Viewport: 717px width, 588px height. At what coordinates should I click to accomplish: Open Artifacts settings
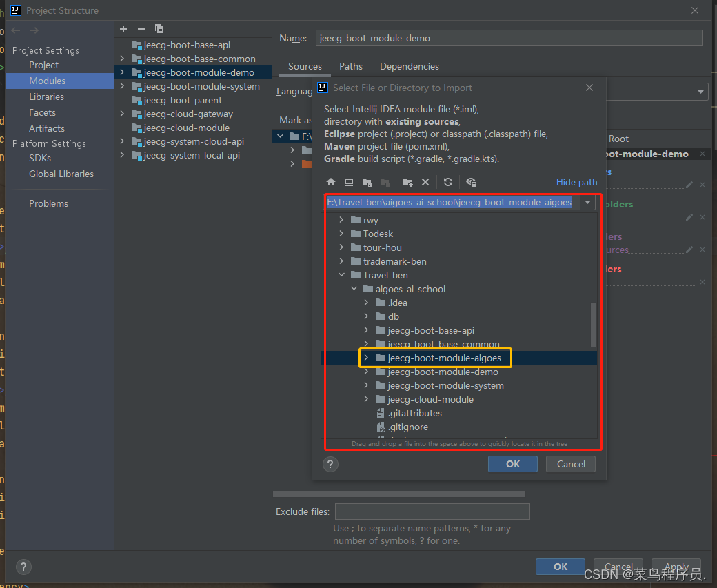click(x=47, y=128)
